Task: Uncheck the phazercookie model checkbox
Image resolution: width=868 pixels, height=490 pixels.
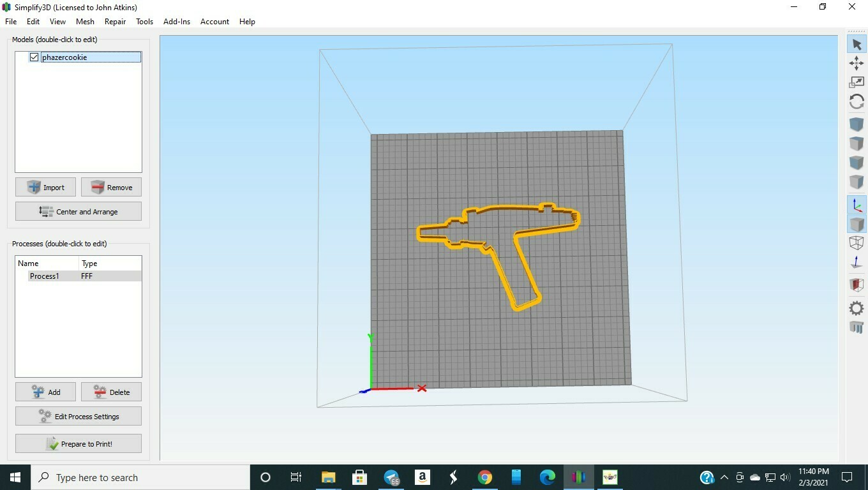Action: pos(34,57)
